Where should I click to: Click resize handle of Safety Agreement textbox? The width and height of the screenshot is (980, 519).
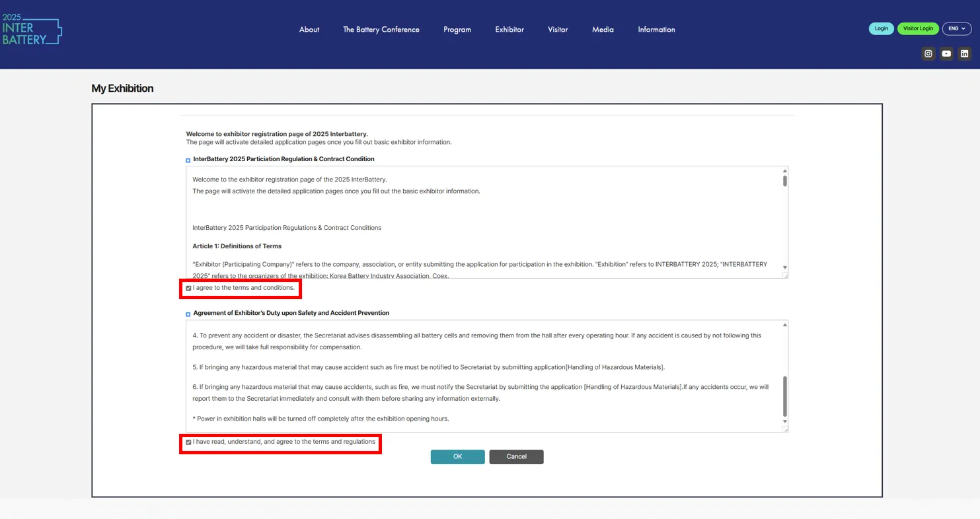(785, 429)
